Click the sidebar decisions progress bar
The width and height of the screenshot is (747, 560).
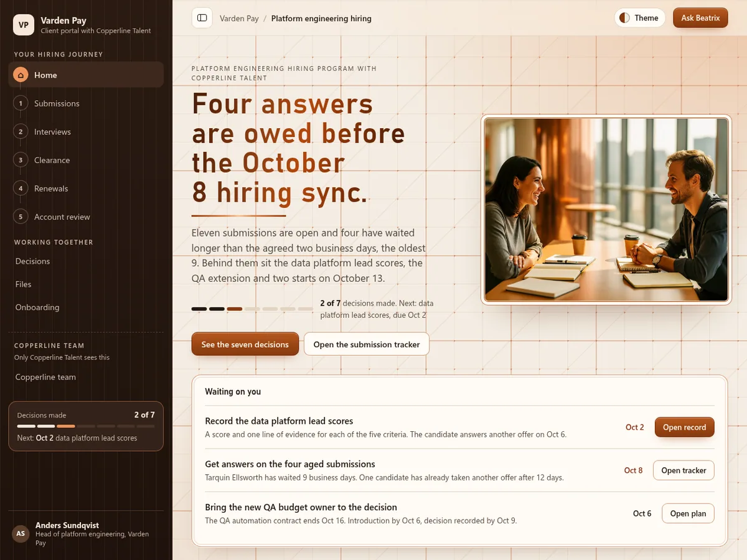(x=86, y=426)
